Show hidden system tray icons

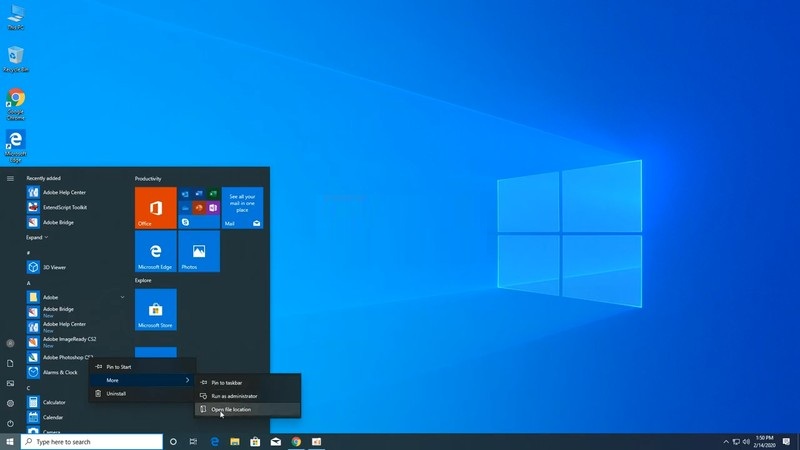point(725,441)
